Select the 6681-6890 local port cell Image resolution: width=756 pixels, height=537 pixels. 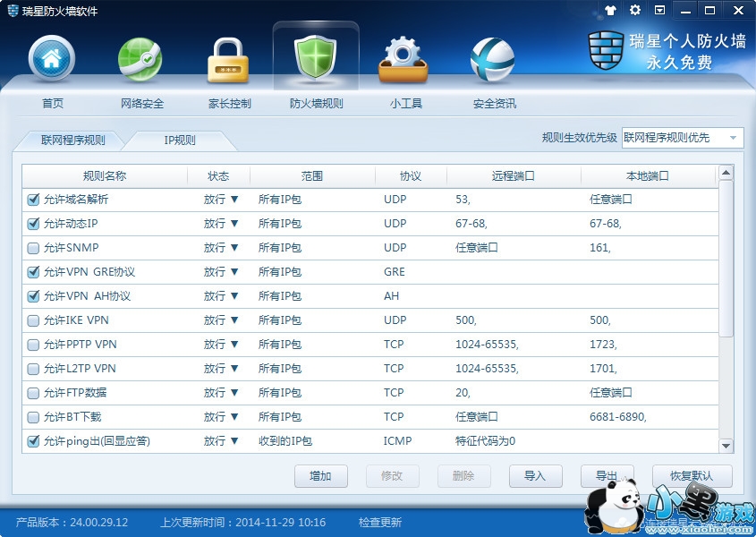[618, 417]
